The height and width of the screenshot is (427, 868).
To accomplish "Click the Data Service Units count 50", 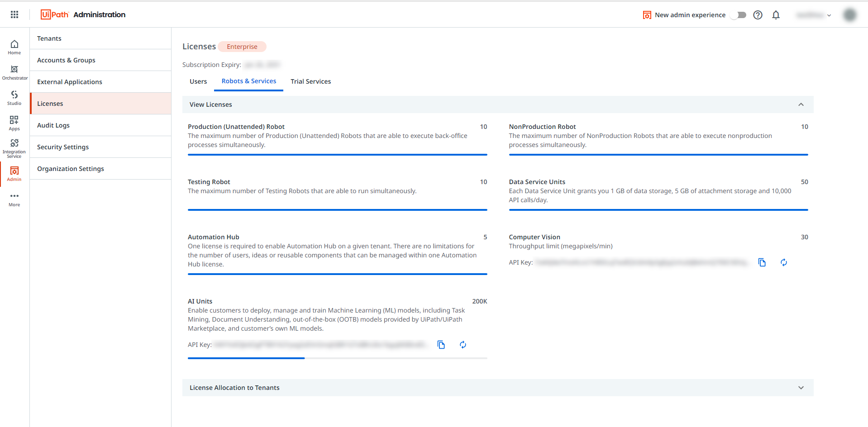I will [805, 182].
